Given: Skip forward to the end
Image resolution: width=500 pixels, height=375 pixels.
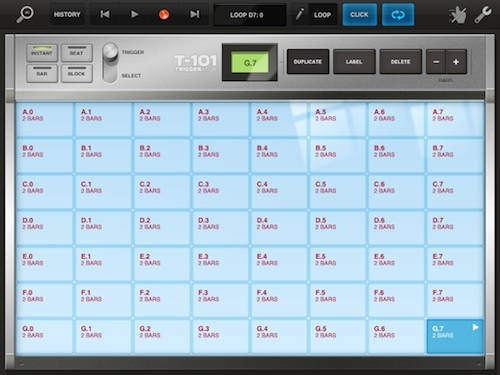Looking at the screenshot, I should (194, 14).
